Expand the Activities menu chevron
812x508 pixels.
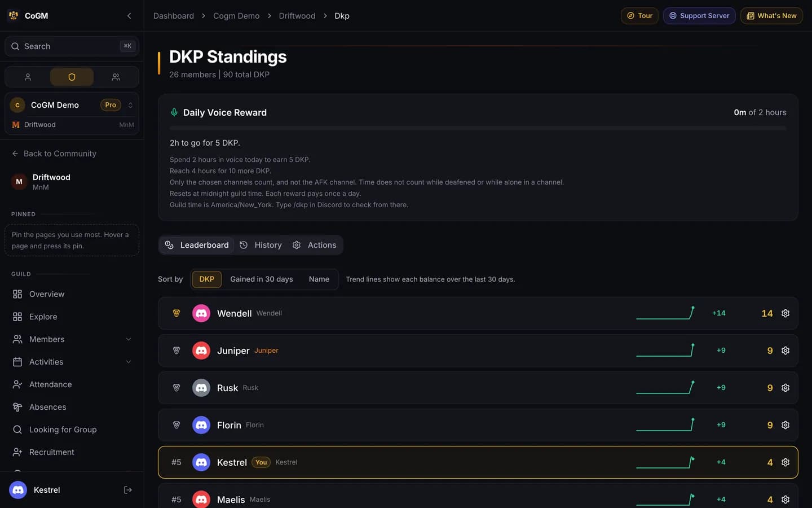coord(129,362)
